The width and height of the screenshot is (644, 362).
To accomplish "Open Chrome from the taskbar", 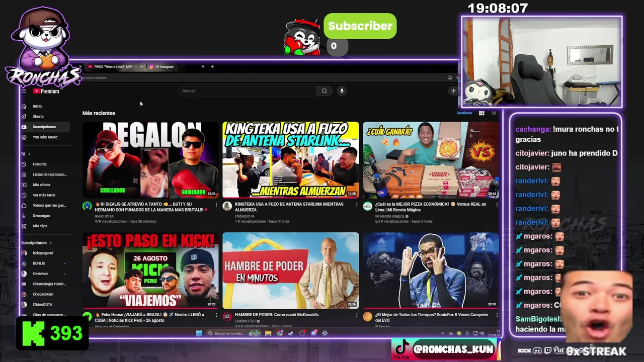I will pyautogui.click(x=279, y=333).
